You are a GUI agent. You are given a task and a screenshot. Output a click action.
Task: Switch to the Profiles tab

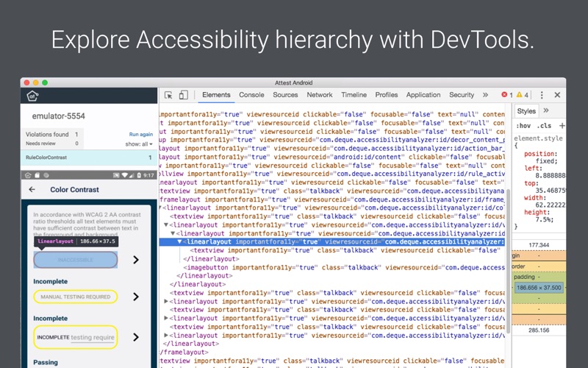coord(387,95)
